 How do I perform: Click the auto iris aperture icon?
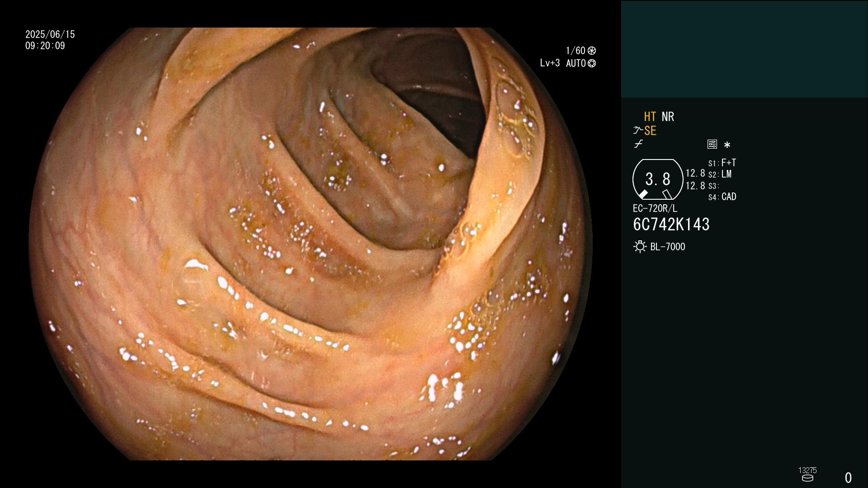tap(592, 63)
